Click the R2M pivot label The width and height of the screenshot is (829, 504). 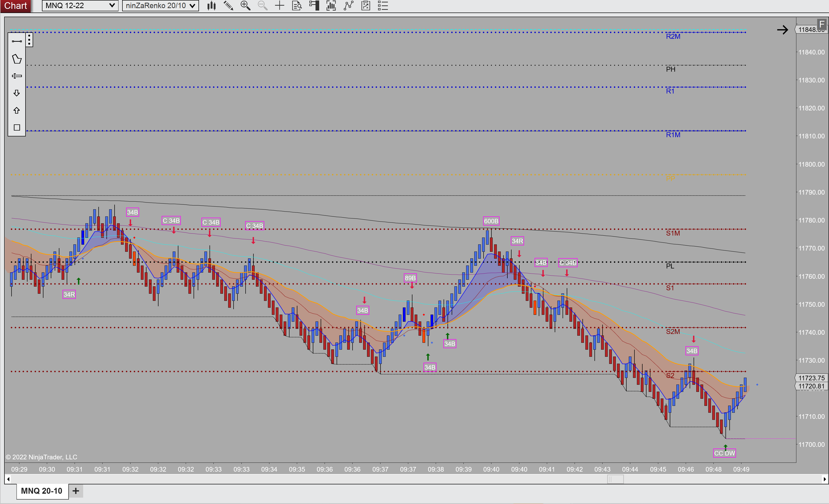tap(673, 36)
